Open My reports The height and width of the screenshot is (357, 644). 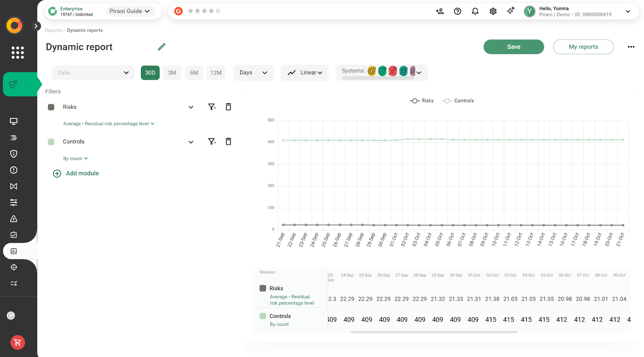tap(583, 47)
